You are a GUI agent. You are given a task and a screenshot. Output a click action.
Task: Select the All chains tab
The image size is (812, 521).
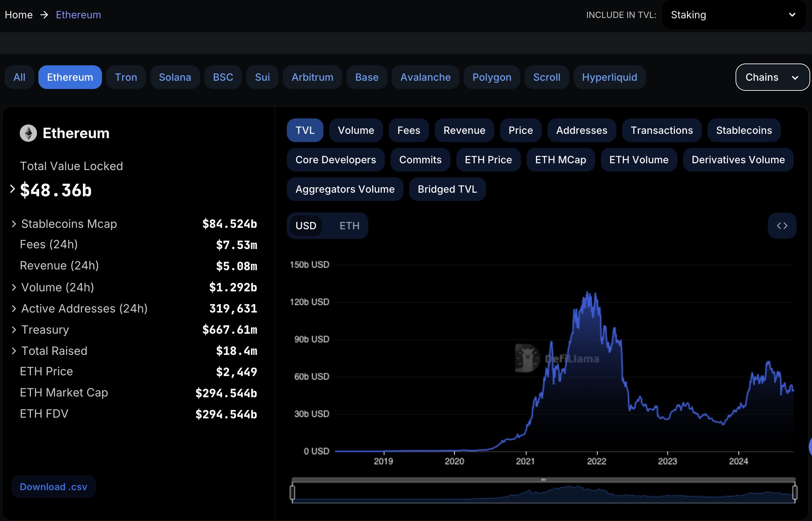pos(19,77)
